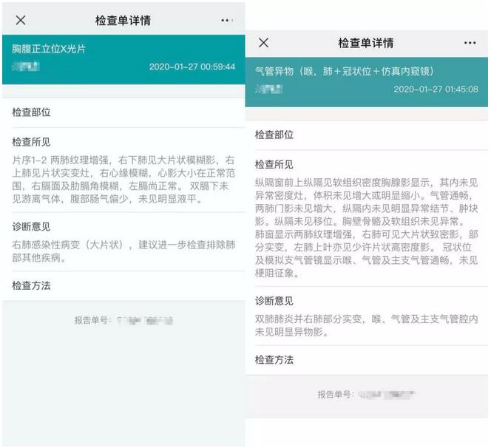Viewport: 491px width, 448px height.
Task: Click diagnosis text 双肺肺炎并右肺部分实变
Action: pyautogui.click(x=367, y=325)
